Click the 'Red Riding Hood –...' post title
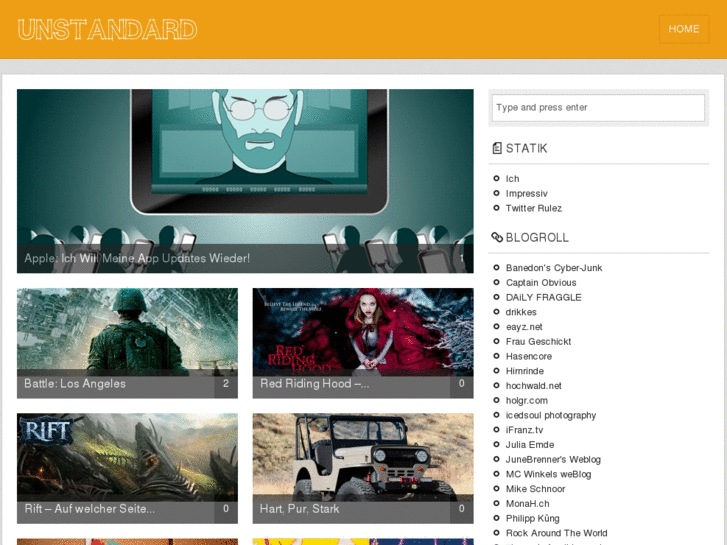 coord(314,384)
